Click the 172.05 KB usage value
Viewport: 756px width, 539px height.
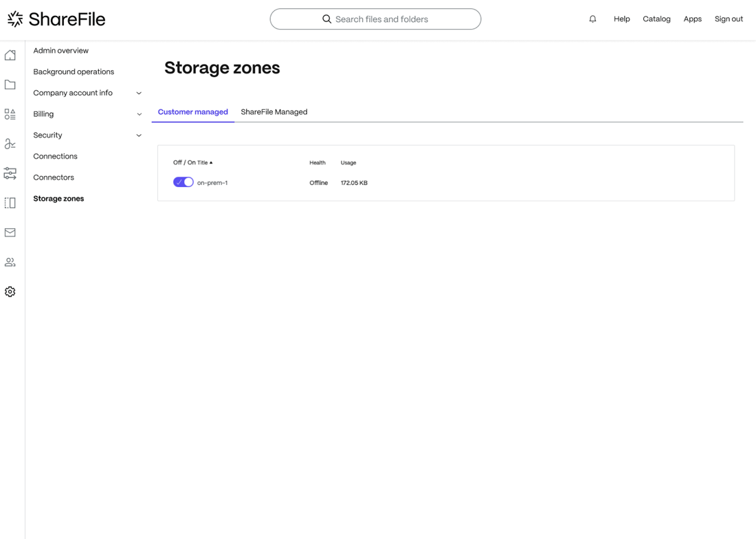click(354, 183)
